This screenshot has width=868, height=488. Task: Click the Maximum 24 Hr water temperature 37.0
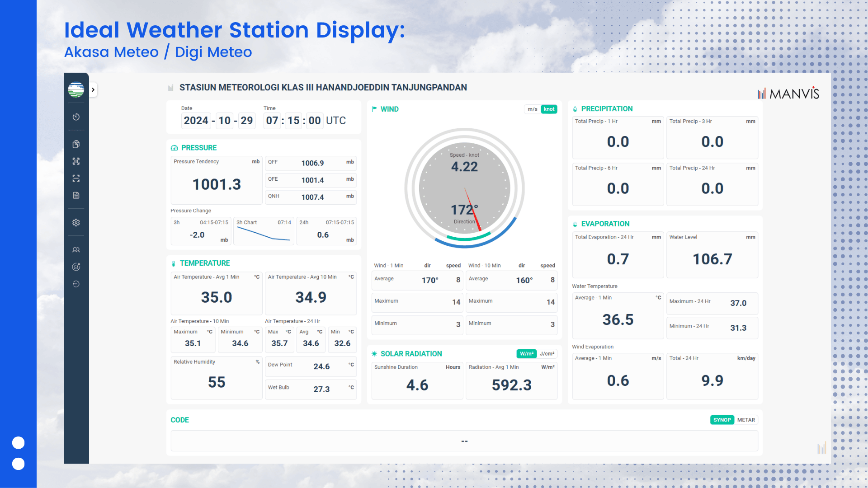click(x=738, y=303)
